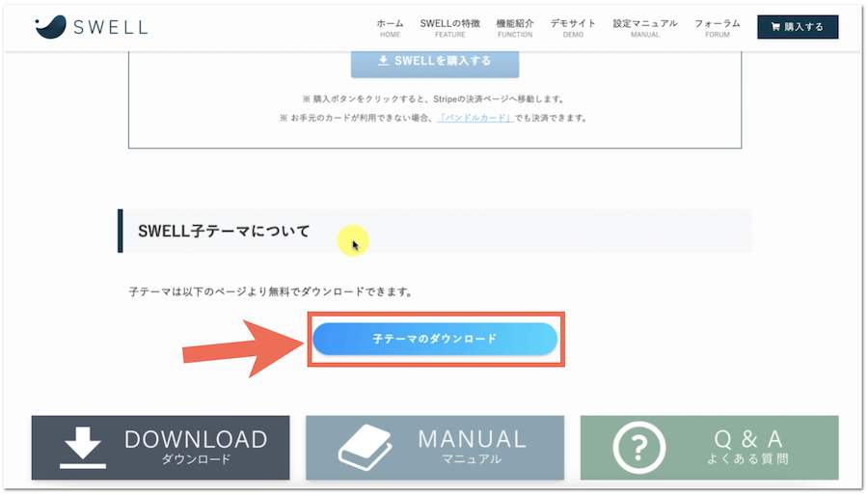Click the book icon in MANUAL banner
The width and height of the screenshot is (868, 496).
pos(365,448)
